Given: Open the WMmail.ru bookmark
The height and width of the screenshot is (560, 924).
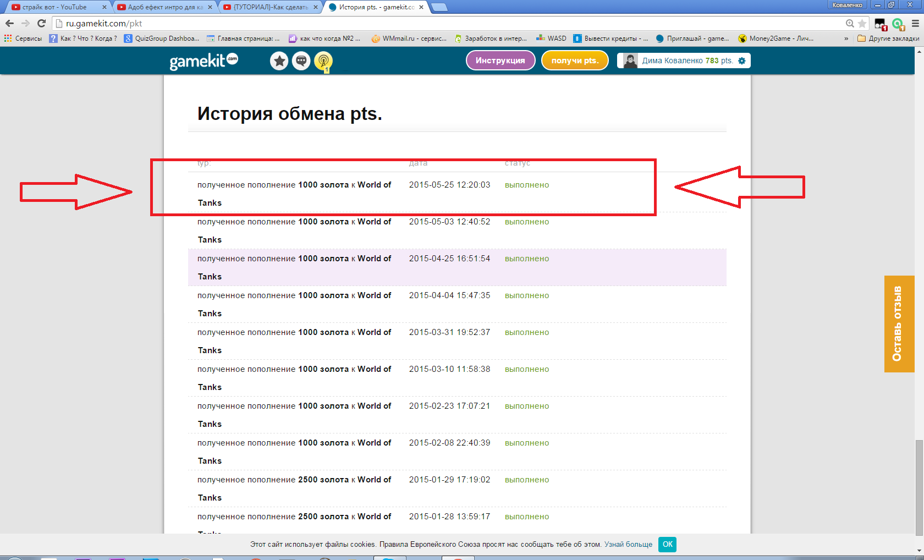Looking at the screenshot, I should [409, 39].
